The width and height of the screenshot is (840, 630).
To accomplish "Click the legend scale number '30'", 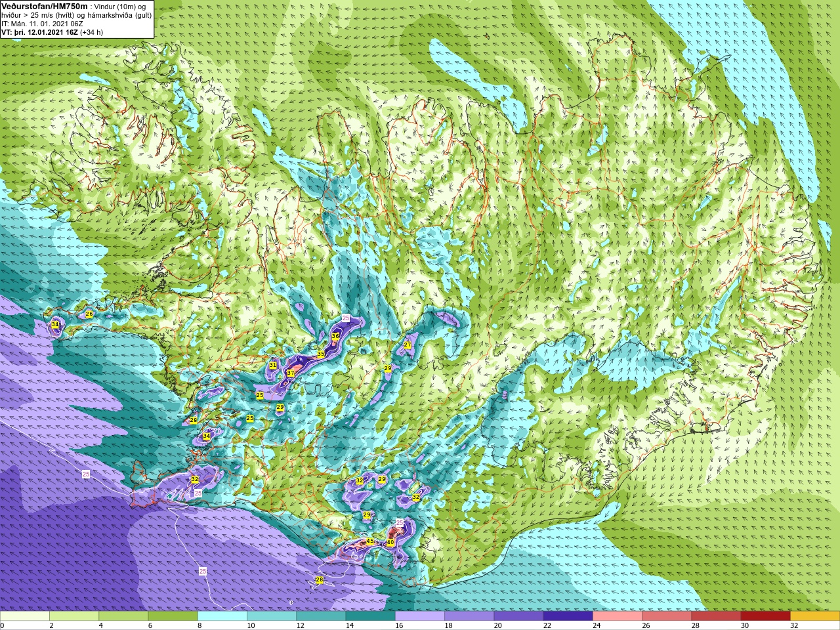I will [745, 625].
